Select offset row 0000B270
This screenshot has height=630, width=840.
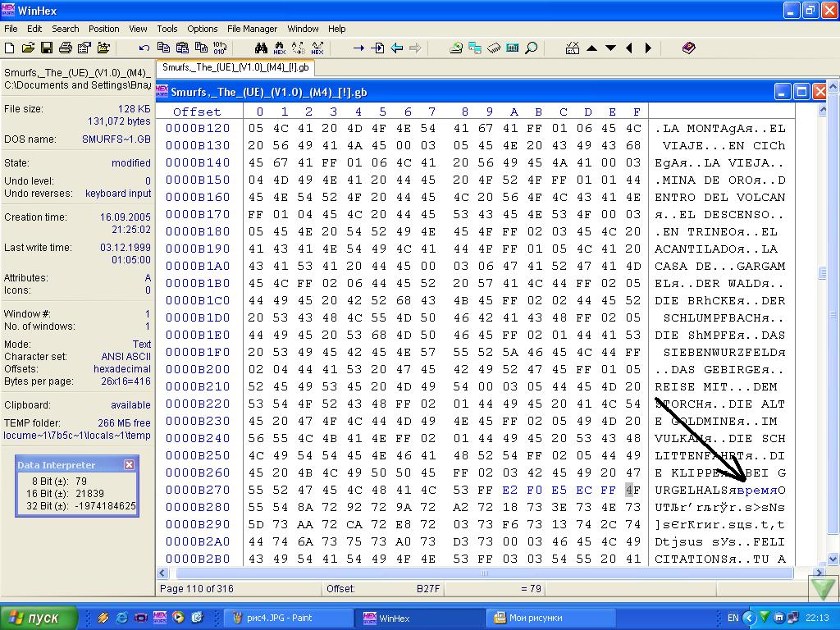[198, 490]
